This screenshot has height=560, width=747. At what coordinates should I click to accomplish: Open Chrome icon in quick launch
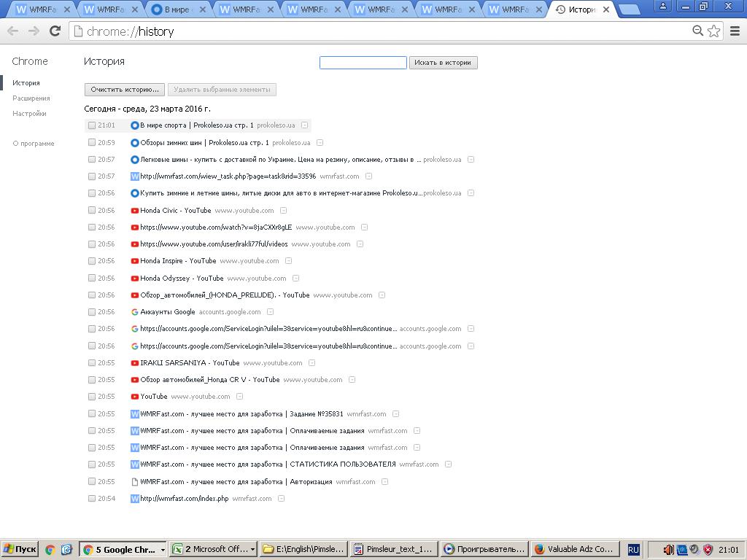(x=50, y=550)
